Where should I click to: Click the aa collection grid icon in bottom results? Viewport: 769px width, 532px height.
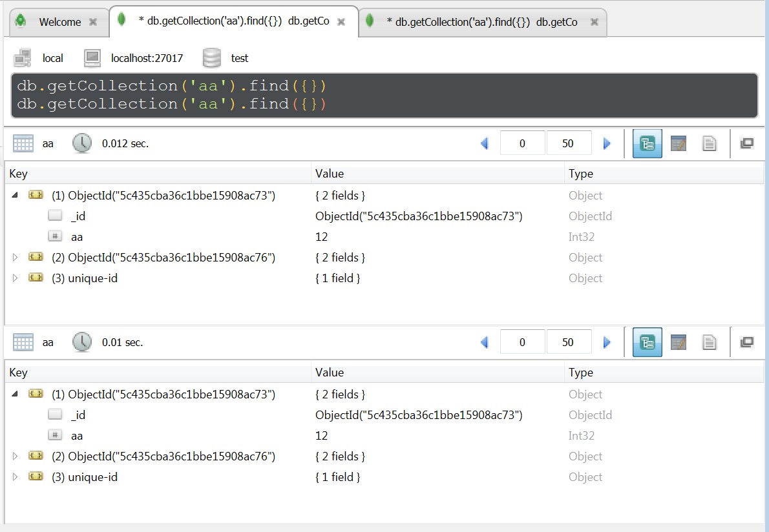(23, 342)
